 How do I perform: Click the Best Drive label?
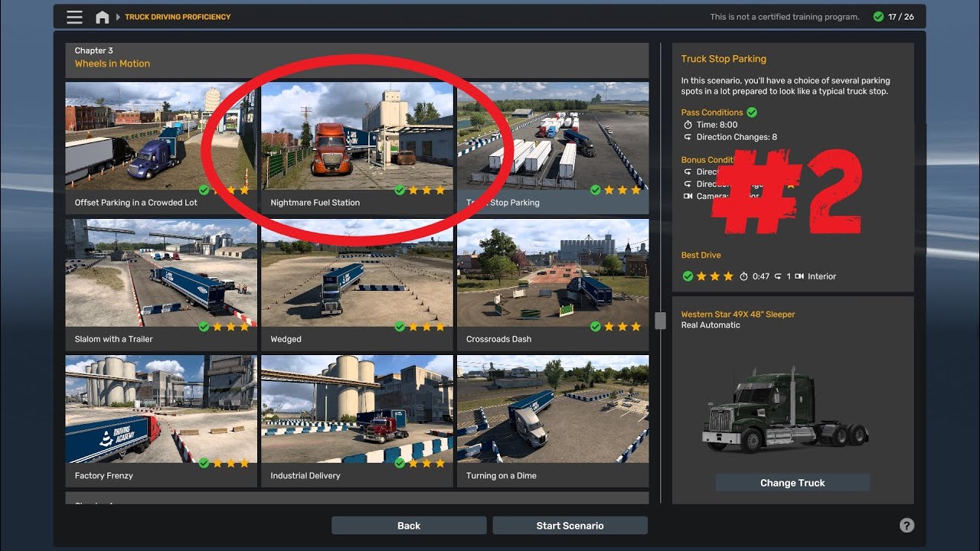pyautogui.click(x=701, y=255)
